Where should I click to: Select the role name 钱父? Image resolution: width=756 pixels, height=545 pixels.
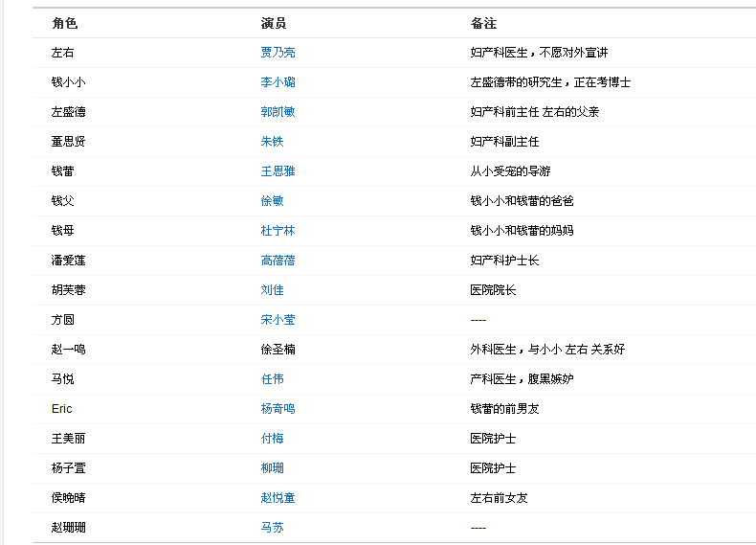pyautogui.click(x=62, y=201)
